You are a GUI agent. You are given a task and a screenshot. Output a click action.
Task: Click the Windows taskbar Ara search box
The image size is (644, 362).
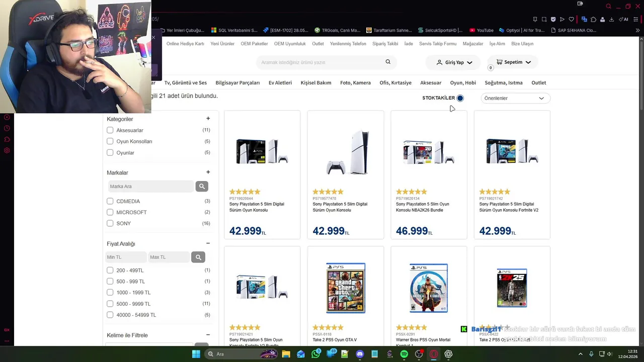point(242,354)
